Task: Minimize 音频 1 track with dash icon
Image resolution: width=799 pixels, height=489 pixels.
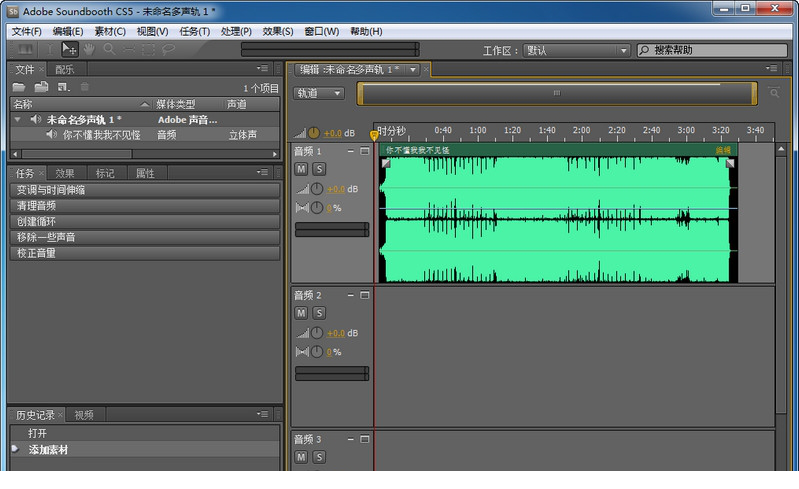Action: 351,151
